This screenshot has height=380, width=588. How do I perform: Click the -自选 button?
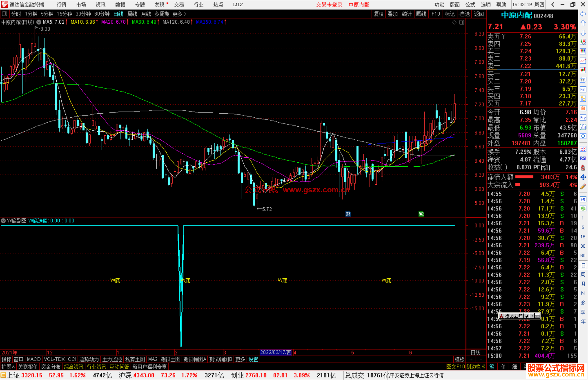pos(464,14)
